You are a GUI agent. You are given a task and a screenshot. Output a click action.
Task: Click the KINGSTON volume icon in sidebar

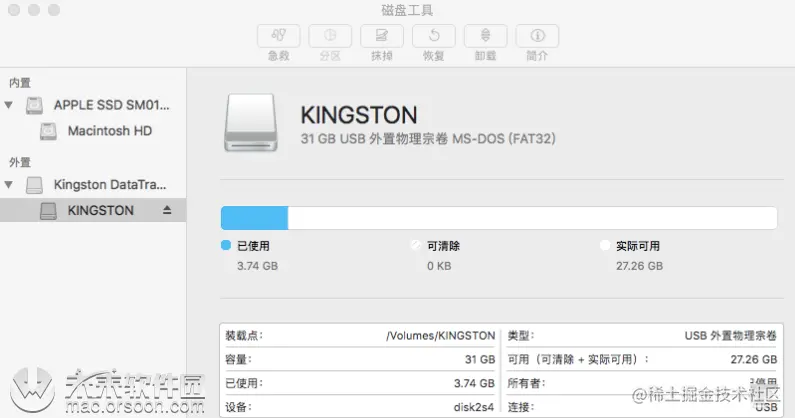click(x=48, y=211)
